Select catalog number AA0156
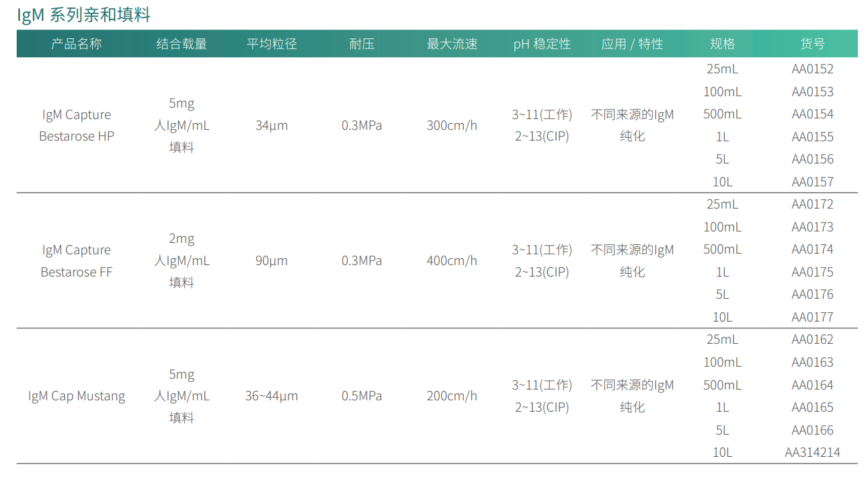The height and width of the screenshot is (477, 868). (812, 159)
